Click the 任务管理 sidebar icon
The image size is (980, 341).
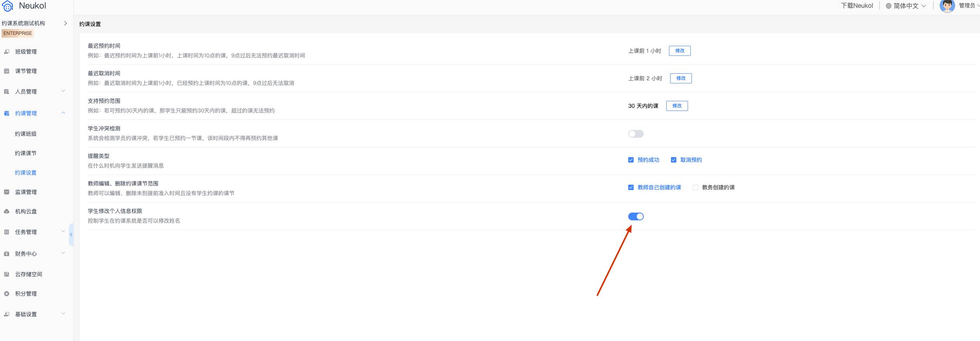coord(7,232)
